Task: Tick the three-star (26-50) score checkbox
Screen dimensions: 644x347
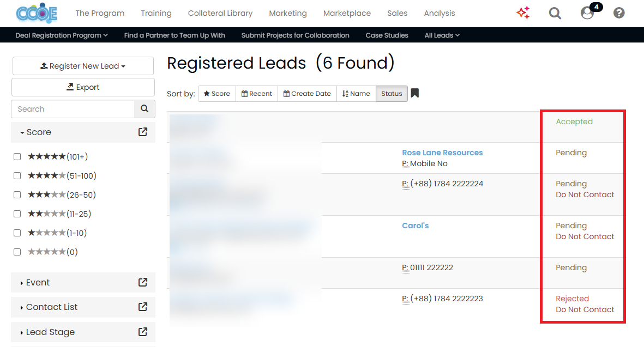Action: 17,195
